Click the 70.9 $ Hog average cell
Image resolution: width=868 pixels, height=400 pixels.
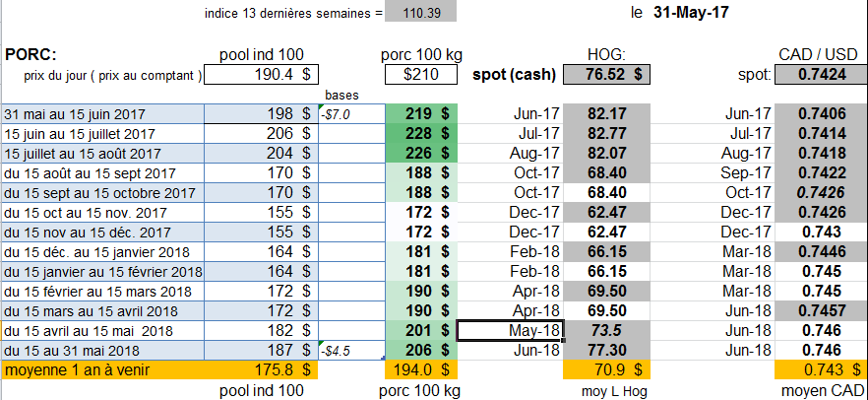point(605,370)
